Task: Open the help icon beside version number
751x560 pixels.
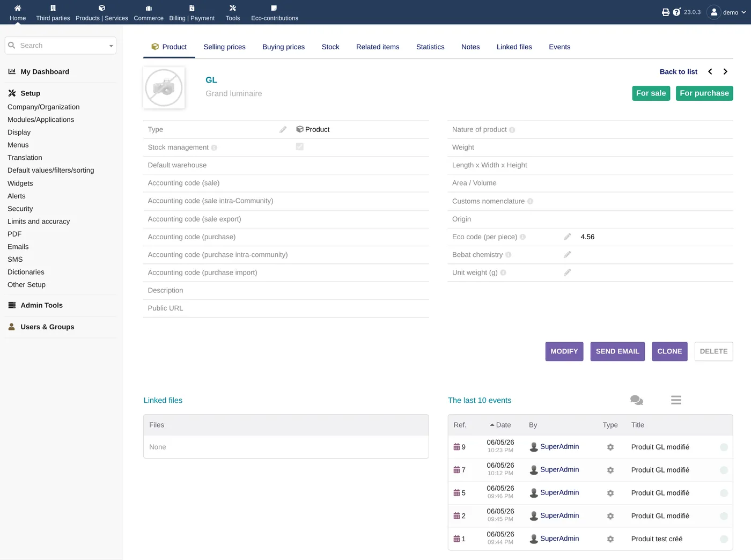Action: [x=677, y=12]
